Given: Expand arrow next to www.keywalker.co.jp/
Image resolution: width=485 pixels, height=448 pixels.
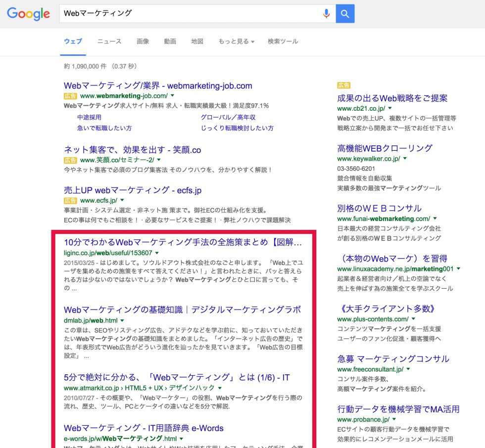Looking at the screenshot, I should tap(405, 158).
